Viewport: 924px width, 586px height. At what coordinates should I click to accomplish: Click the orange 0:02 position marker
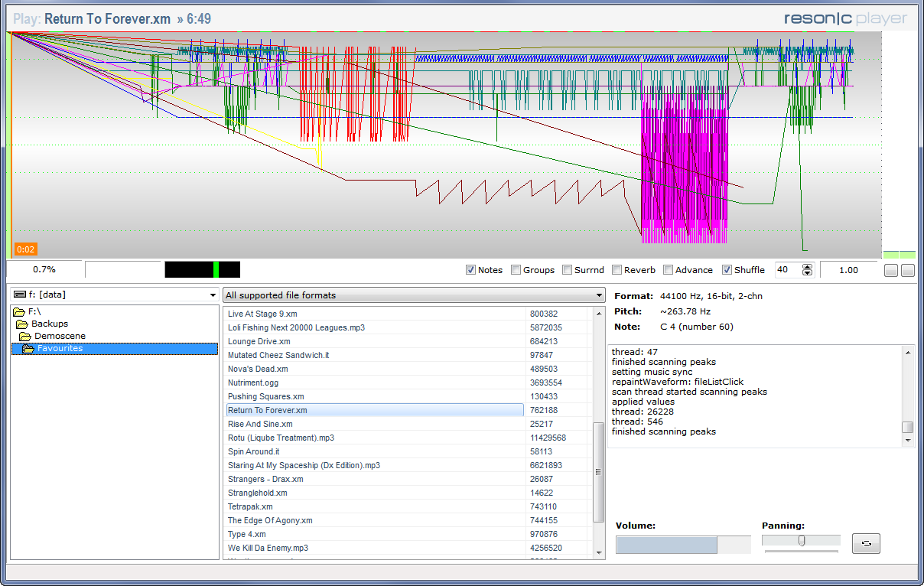[x=25, y=249]
